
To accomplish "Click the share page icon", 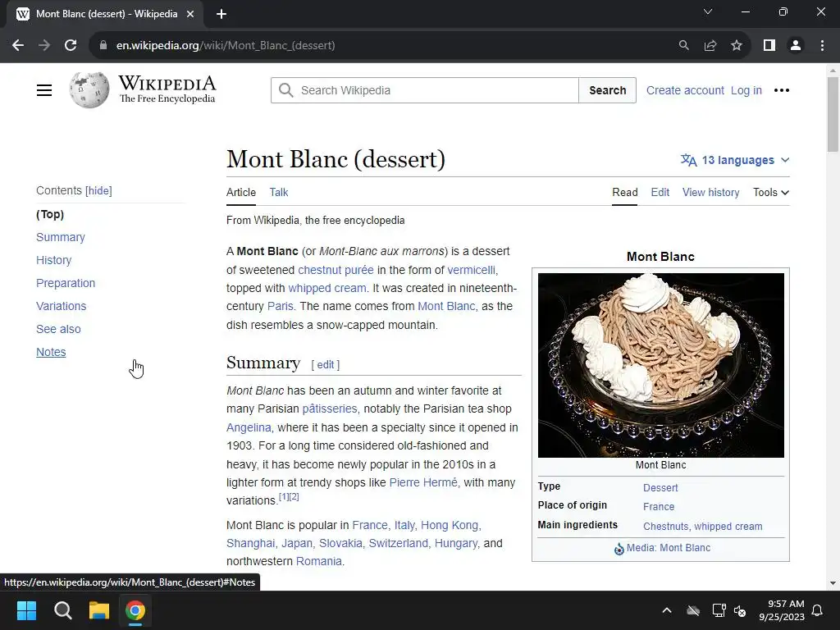I will [x=710, y=46].
